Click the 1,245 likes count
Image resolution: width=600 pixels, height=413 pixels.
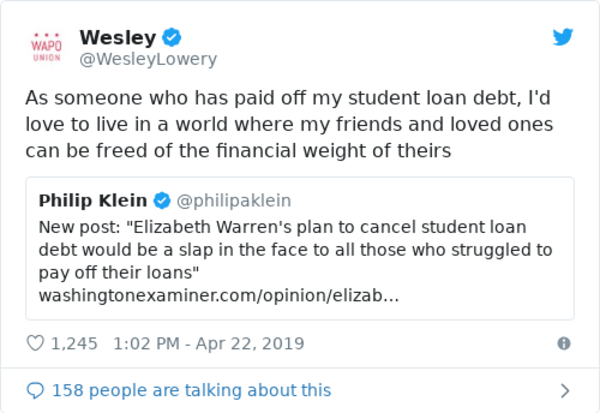tap(74, 343)
